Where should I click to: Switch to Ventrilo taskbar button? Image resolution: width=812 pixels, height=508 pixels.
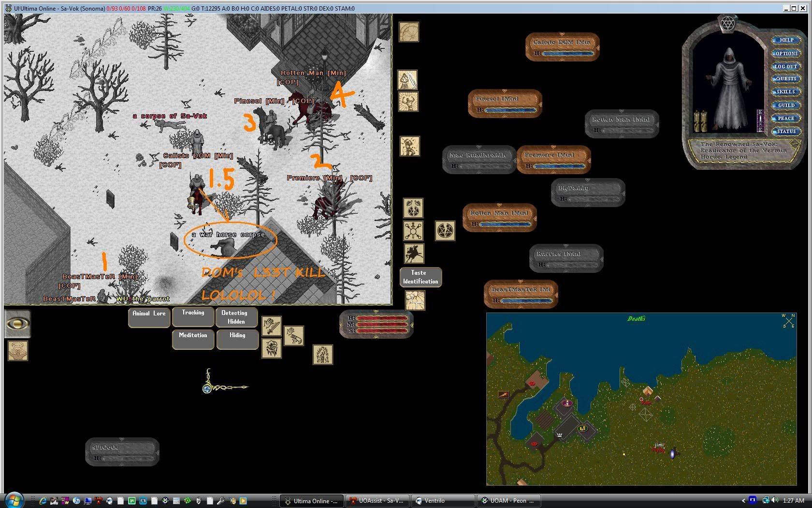443,501
